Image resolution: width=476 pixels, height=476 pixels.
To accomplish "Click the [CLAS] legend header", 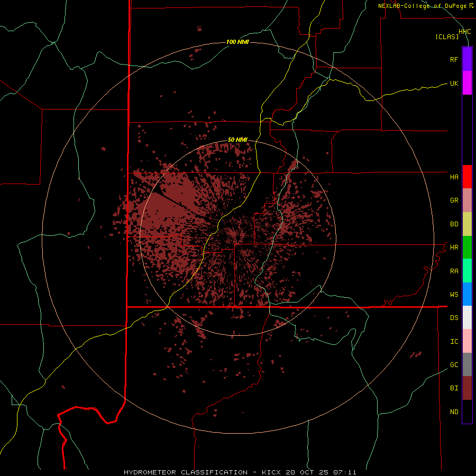I will [447, 36].
